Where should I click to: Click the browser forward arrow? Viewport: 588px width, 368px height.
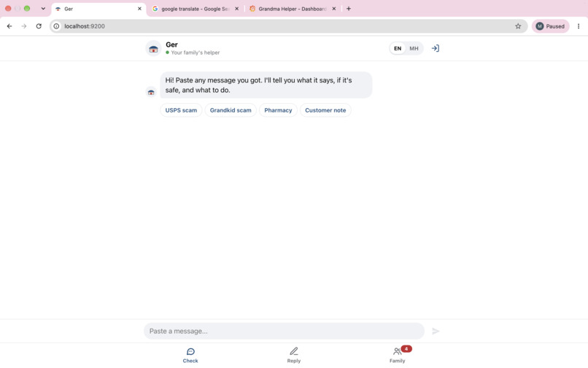(x=24, y=26)
